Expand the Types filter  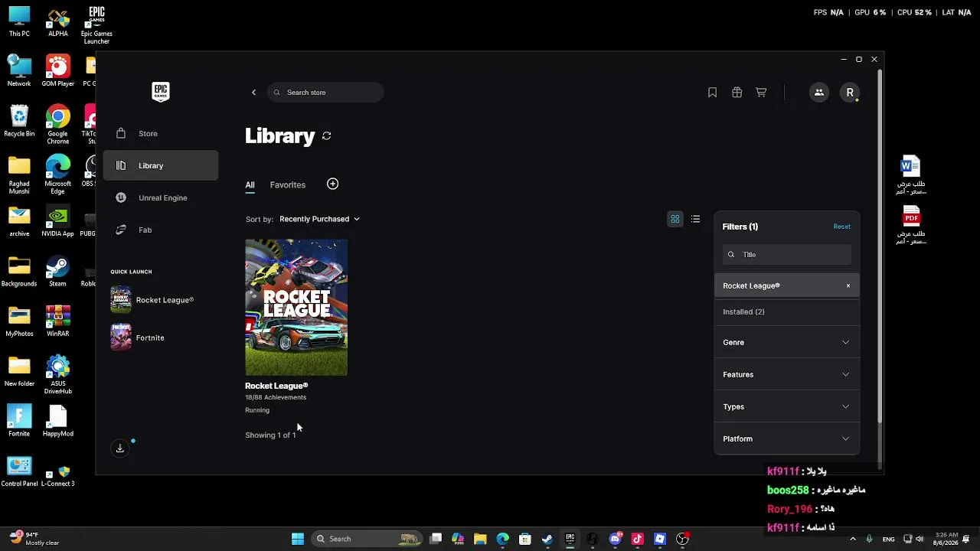[x=787, y=406]
